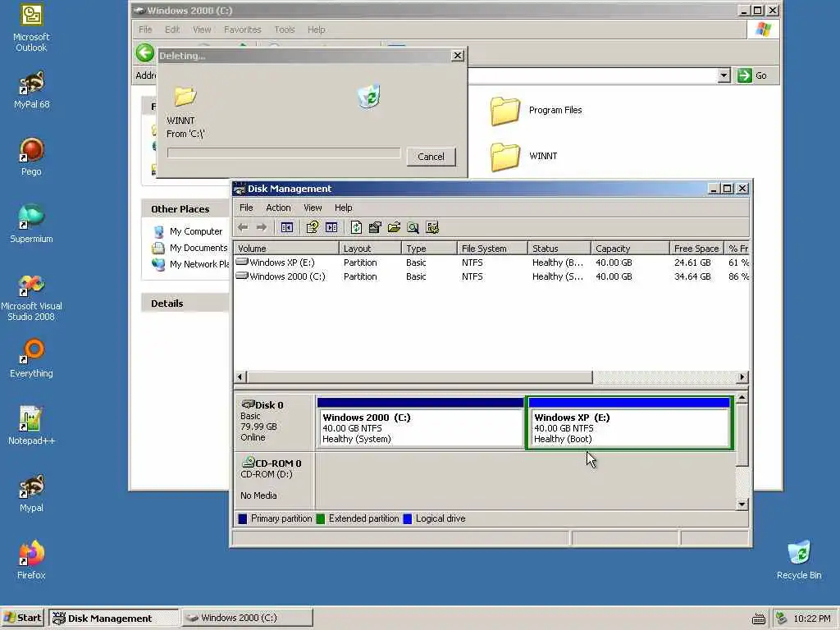Image resolution: width=840 pixels, height=630 pixels.
Task: Click the Properties toolbar icon in Disk Management
Action: click(x=375, y=228)
